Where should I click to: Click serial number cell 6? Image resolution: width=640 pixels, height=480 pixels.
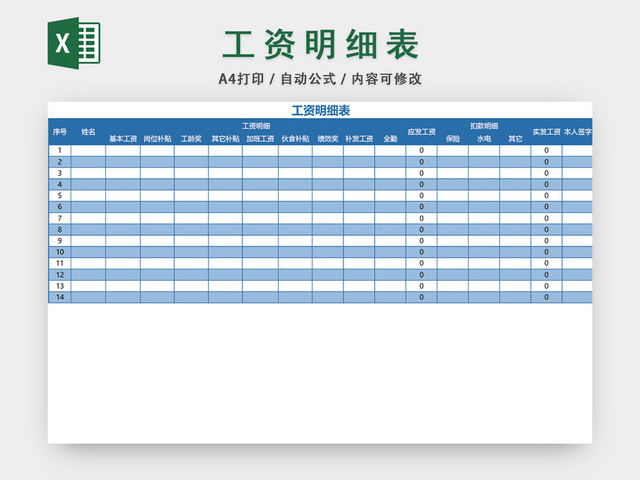pyautogui.click(x=60, y=207)
